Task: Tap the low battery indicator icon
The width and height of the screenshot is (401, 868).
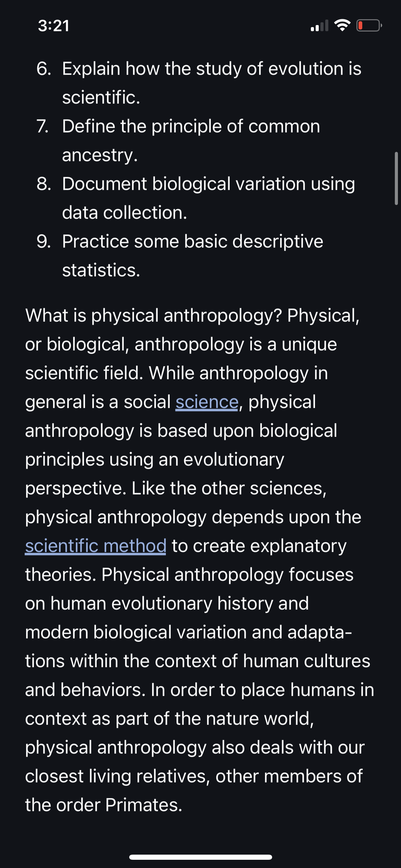Action: (x=369, y=25)
